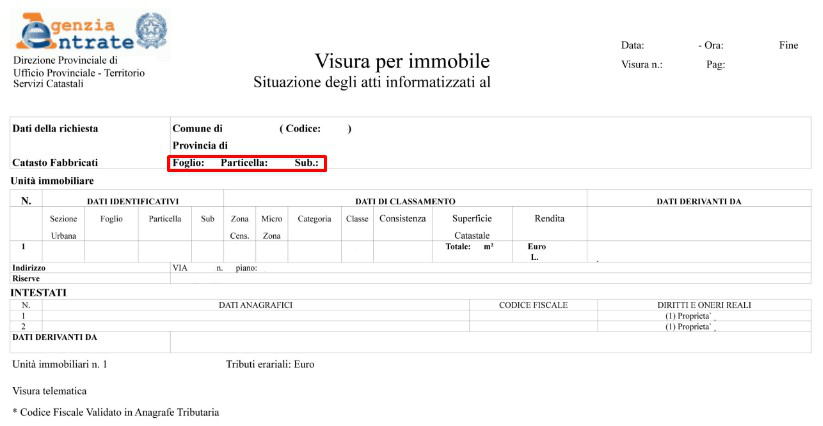Click the '- Ora:' label
Viewport: 823px width, 426px height.
(711, 45)
